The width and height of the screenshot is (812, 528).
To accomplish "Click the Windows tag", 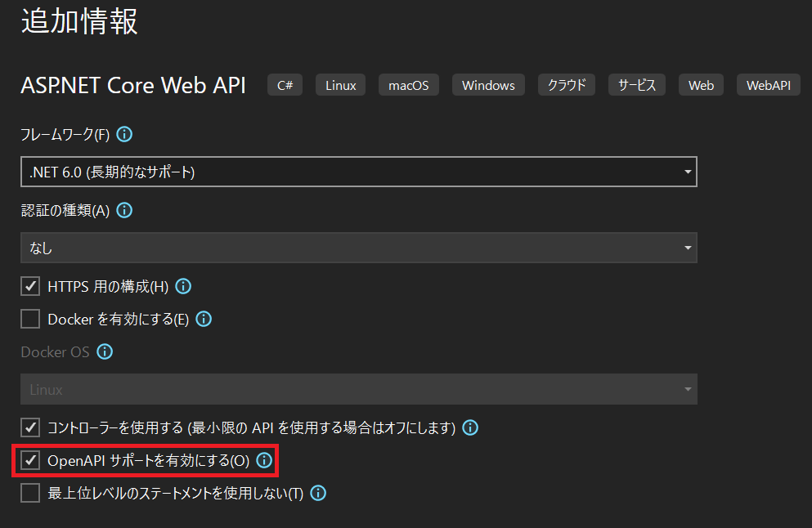I will click(488, 85).
